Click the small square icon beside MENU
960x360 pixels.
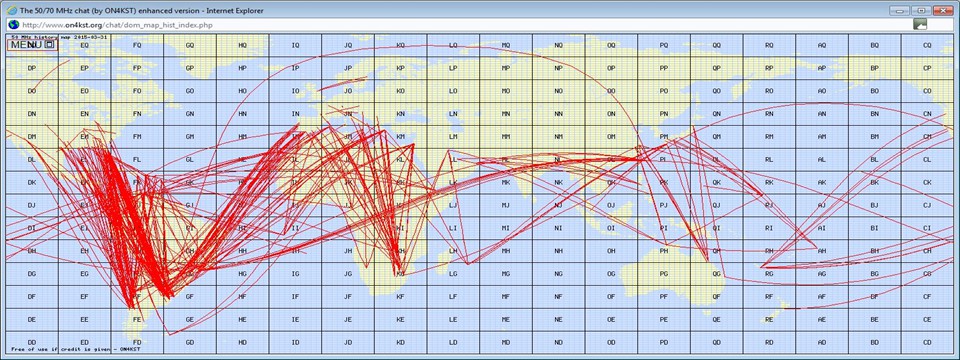pos(50,44)
